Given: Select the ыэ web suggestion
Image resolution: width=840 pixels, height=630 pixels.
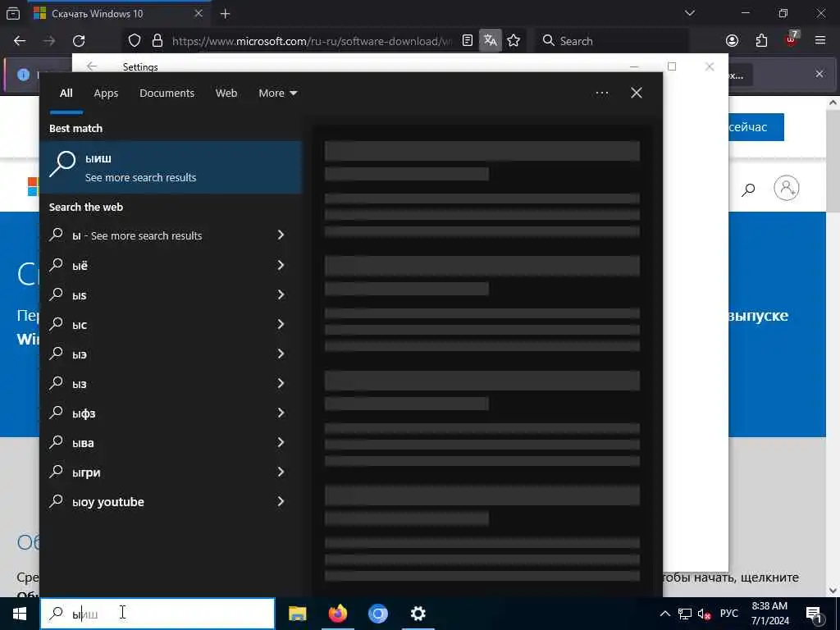Looking at the screenshot, I should (x=171, y=354).
